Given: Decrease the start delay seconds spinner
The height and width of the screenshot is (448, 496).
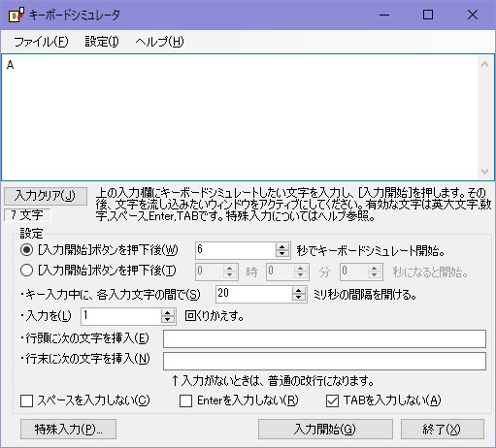Looking at the screenshot, I should [281, 254].
